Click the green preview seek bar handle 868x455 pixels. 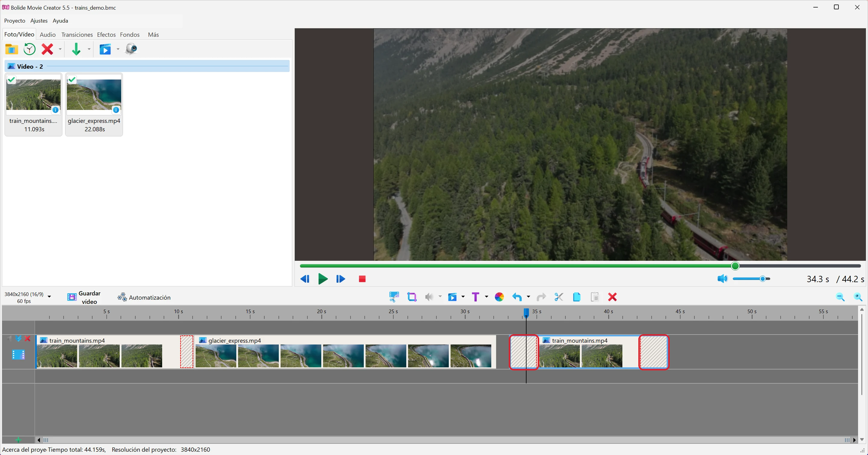pyautogui.click(x=735, y=266)
